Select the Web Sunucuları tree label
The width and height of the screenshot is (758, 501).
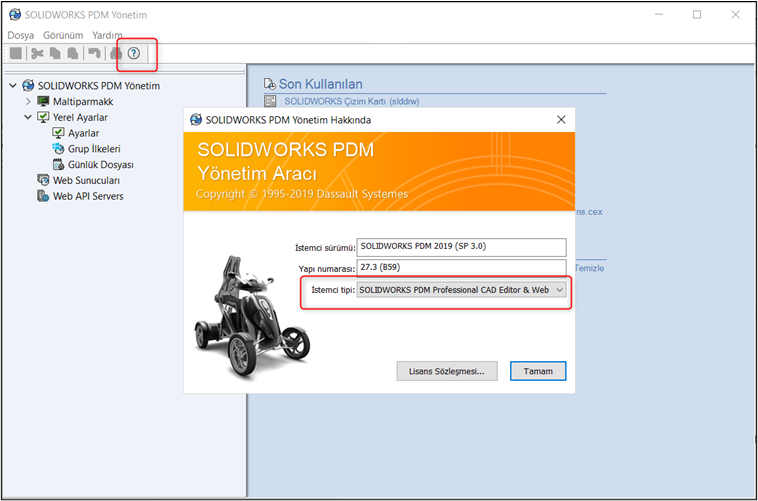87,180
